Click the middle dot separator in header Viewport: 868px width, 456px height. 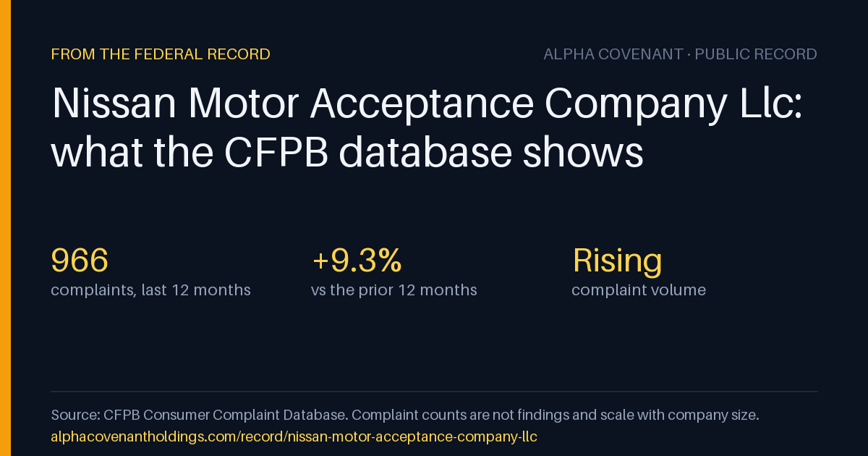tap(689, 54)
